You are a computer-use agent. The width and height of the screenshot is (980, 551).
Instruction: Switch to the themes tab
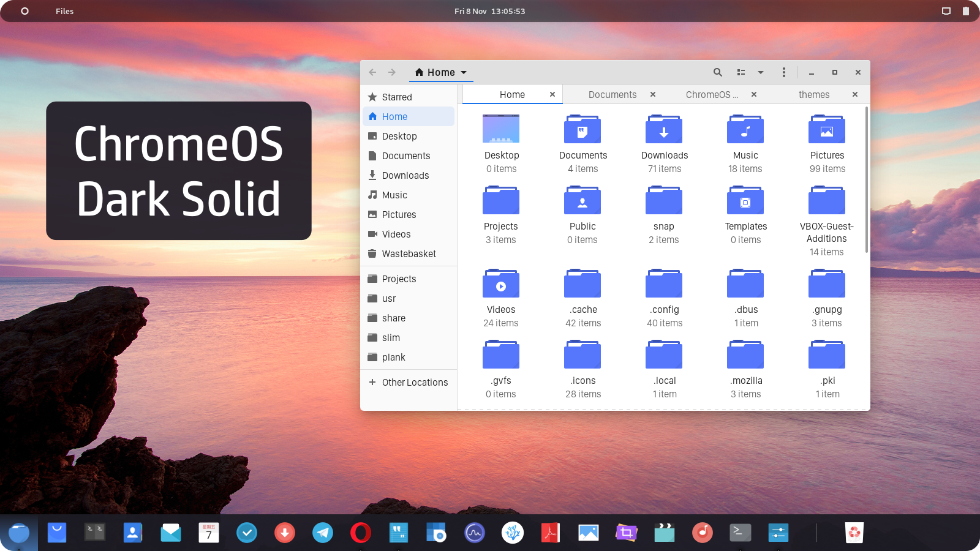(x=814, y=94)
